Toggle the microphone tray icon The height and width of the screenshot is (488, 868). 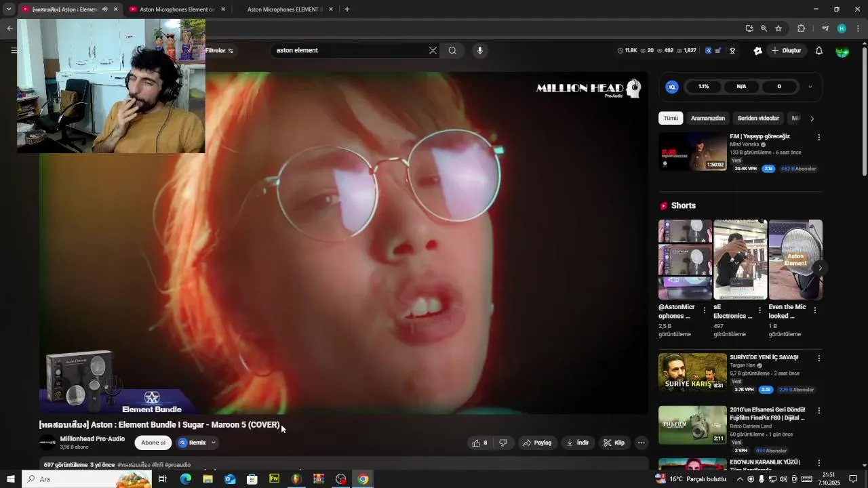762,479
